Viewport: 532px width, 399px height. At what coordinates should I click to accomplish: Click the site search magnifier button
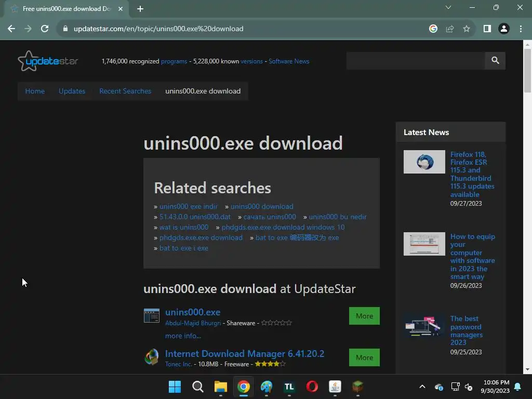pyautogui.click(x=495, y=61)
